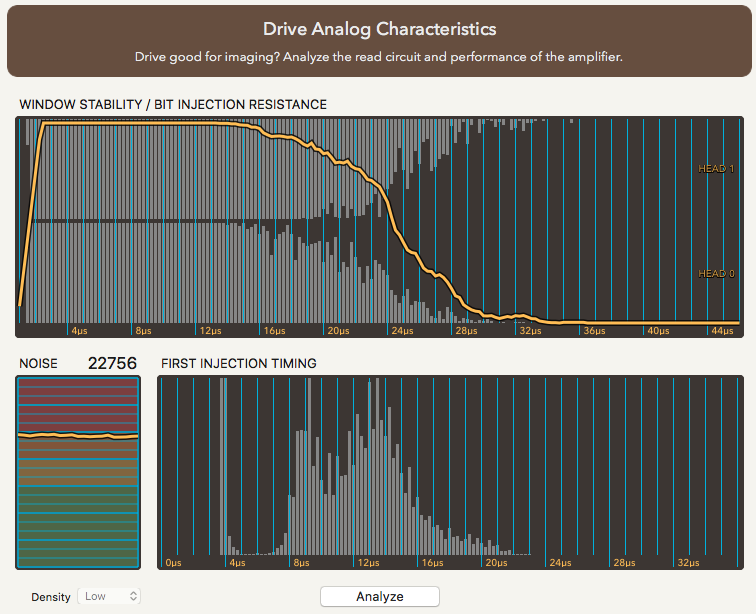756x614 pixels.
Task: Click the noise value 22756
Action: click(x=112, y=363)
